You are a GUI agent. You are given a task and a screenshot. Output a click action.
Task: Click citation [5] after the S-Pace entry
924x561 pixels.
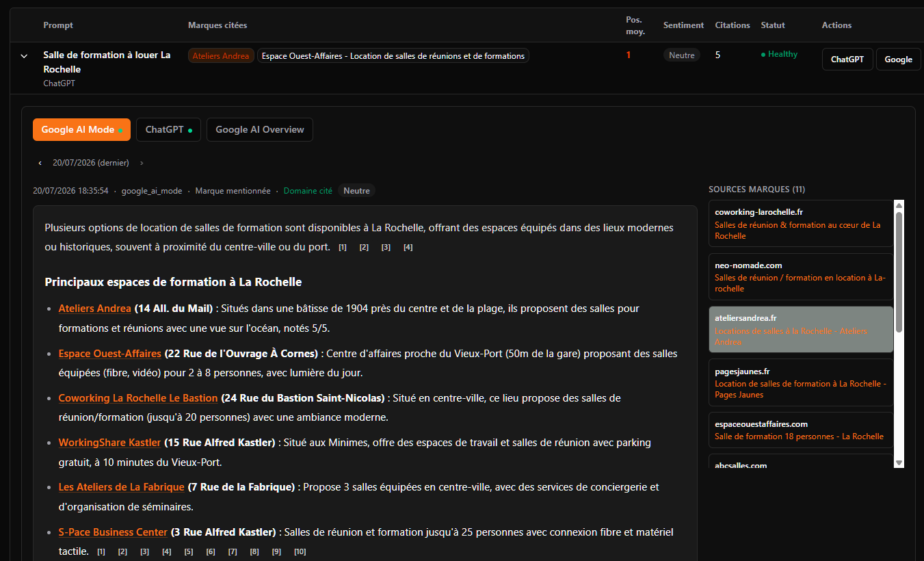[x=189, y=551]
